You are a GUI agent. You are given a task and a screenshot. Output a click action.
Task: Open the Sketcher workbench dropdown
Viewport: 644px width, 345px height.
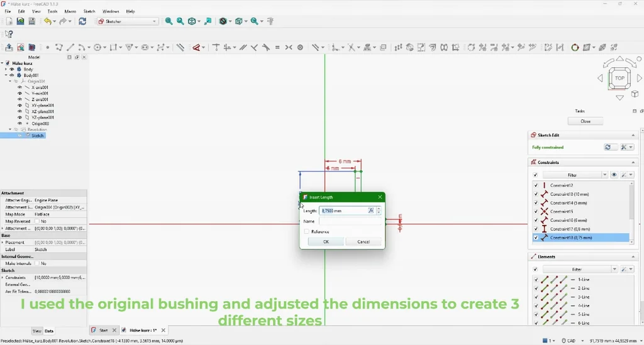(x=128, y=21)
